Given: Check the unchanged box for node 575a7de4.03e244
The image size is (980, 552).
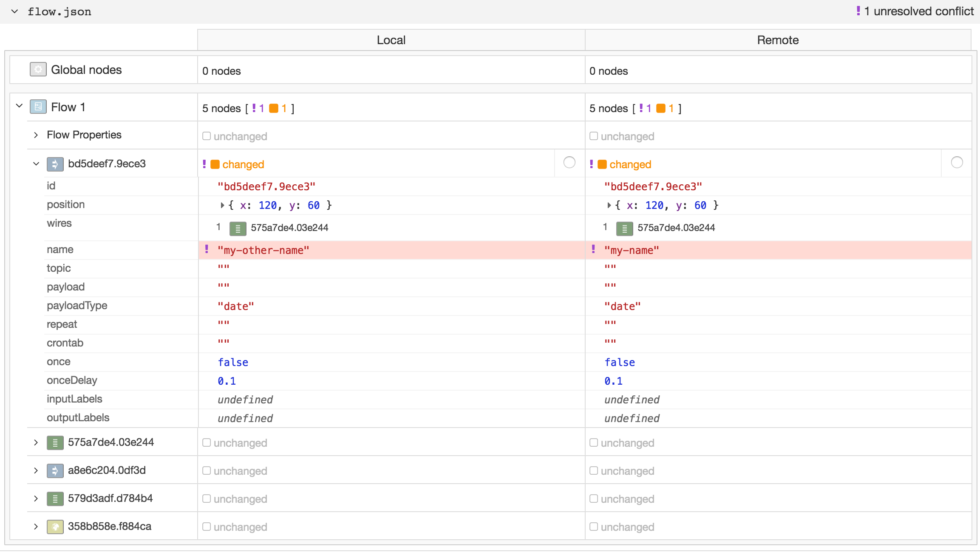Looking at the screenshot, I should click(x=207, y=442).
